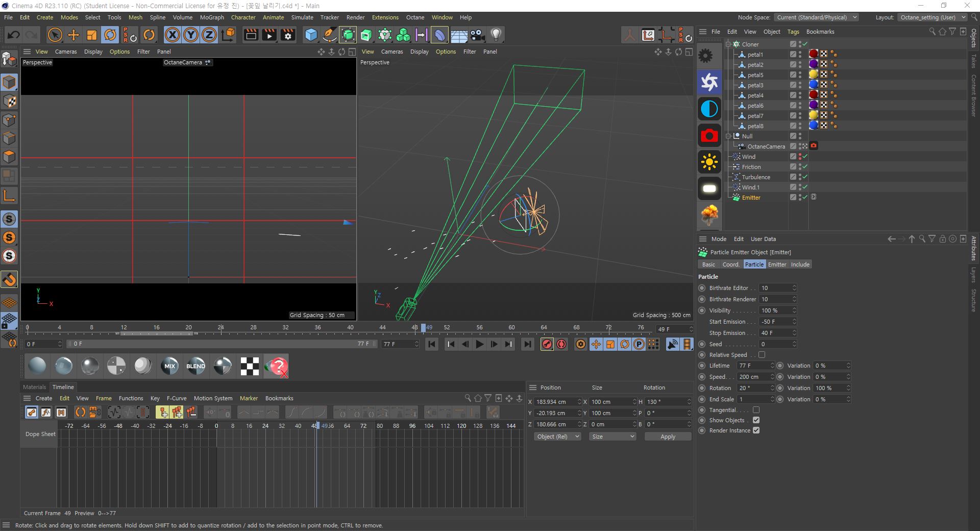Toggle X axis lock icon
The width and height of the screenshot is (980, 531).
click(173, 35)
